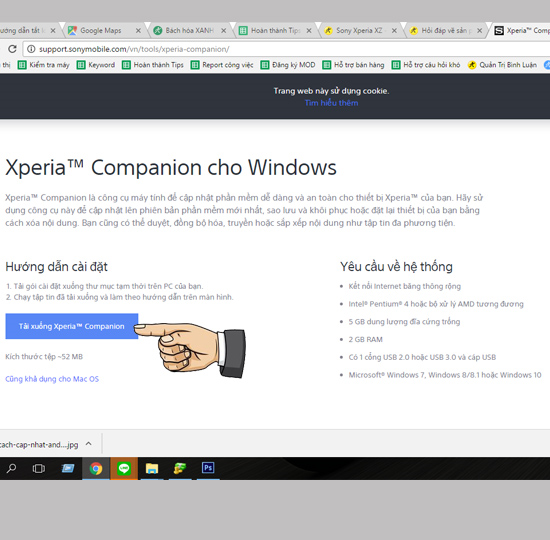Open the LINE app on taskbar

coord(124,468)
